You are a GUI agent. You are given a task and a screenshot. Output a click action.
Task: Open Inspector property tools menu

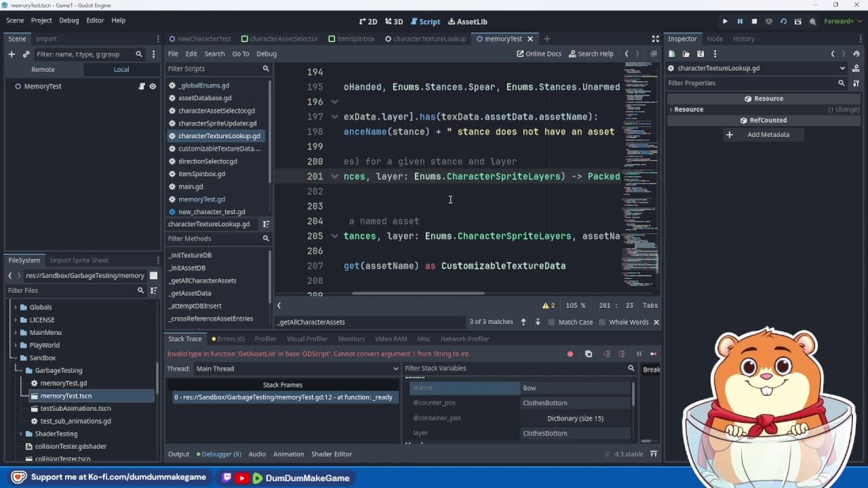tap(856, 83)
